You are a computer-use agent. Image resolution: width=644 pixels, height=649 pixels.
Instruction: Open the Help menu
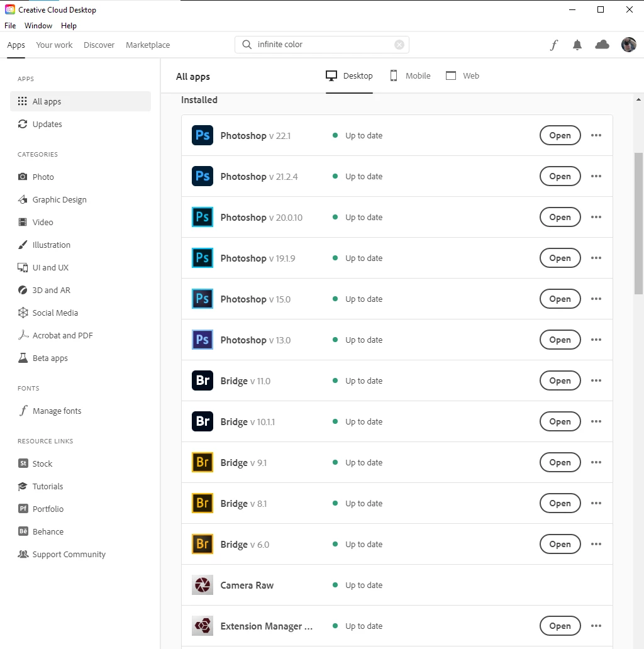[x=69, y=26]
